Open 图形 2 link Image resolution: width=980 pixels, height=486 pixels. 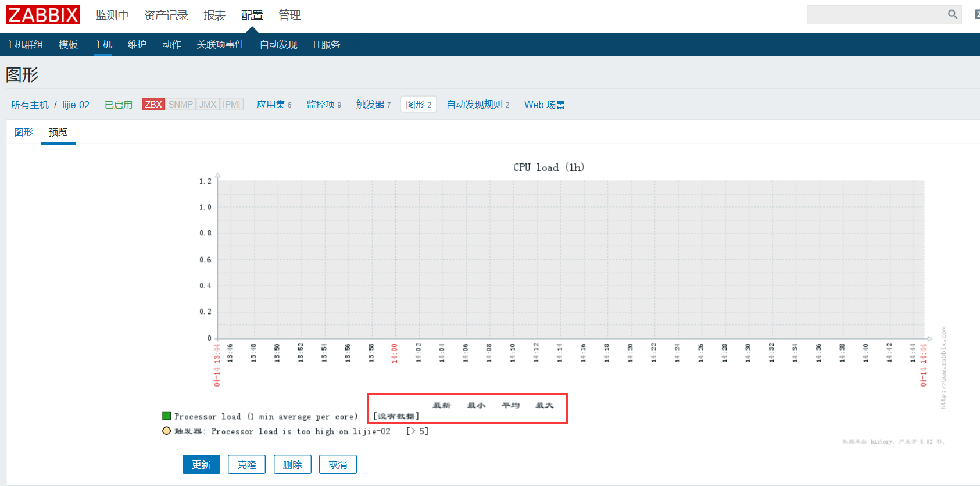coord(419,105)
